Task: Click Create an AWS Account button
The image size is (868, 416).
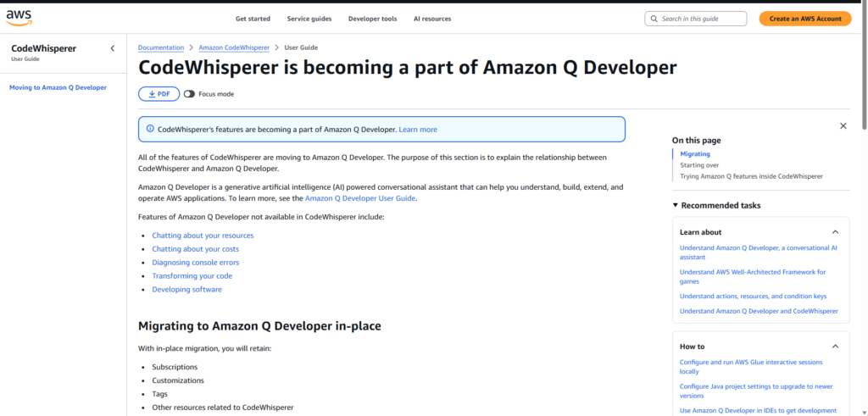Action: coord(804,19)
